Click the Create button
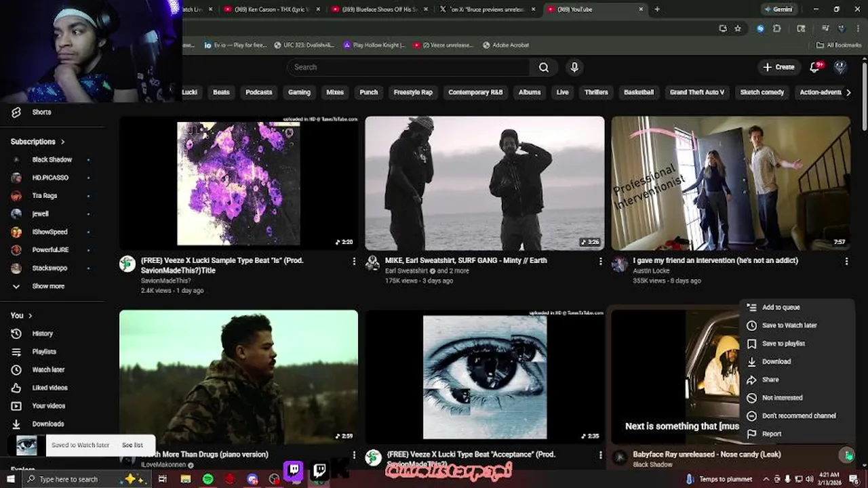The height and width of the screenshot is (488, 868). 778,67
